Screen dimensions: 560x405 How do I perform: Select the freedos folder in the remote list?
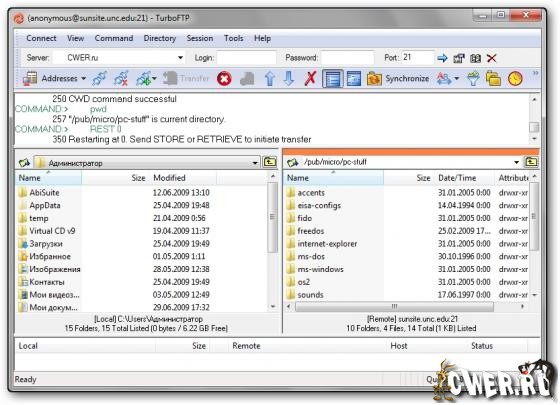311,231
